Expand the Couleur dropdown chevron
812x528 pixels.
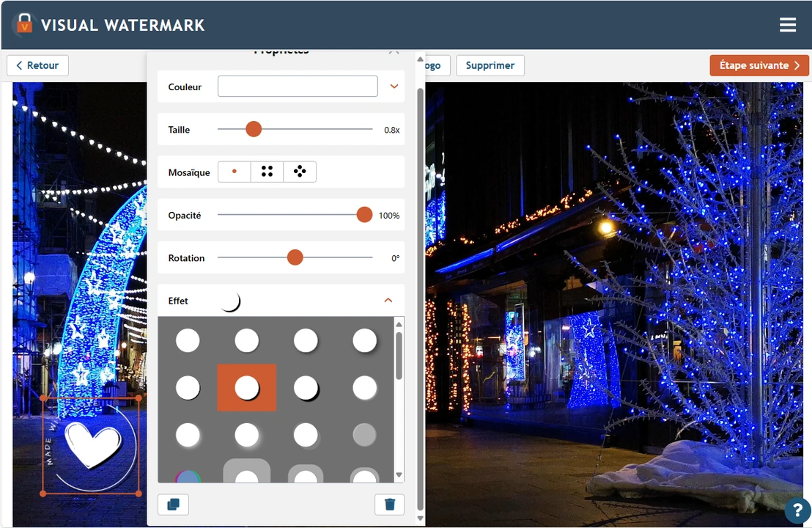(x=394, y=86)
